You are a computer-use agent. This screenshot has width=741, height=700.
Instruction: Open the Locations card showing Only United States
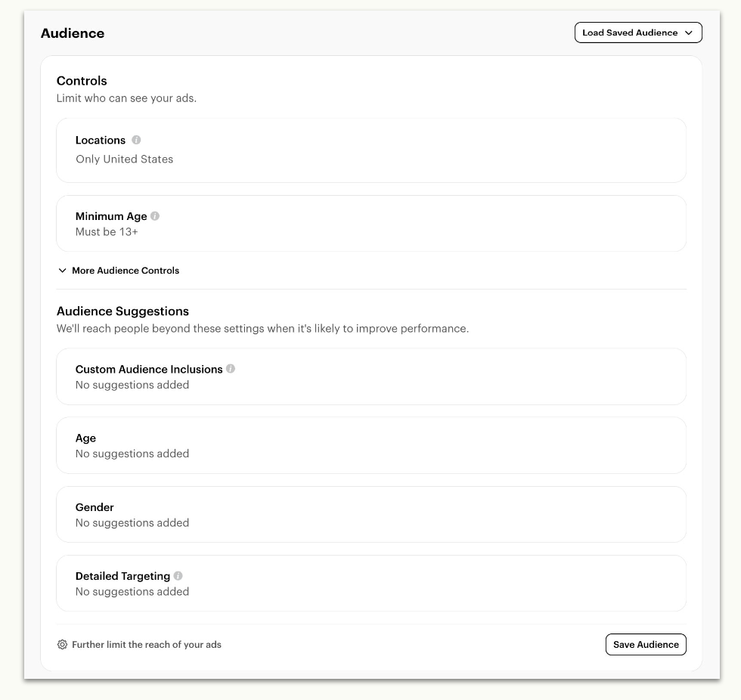(371, 150)
